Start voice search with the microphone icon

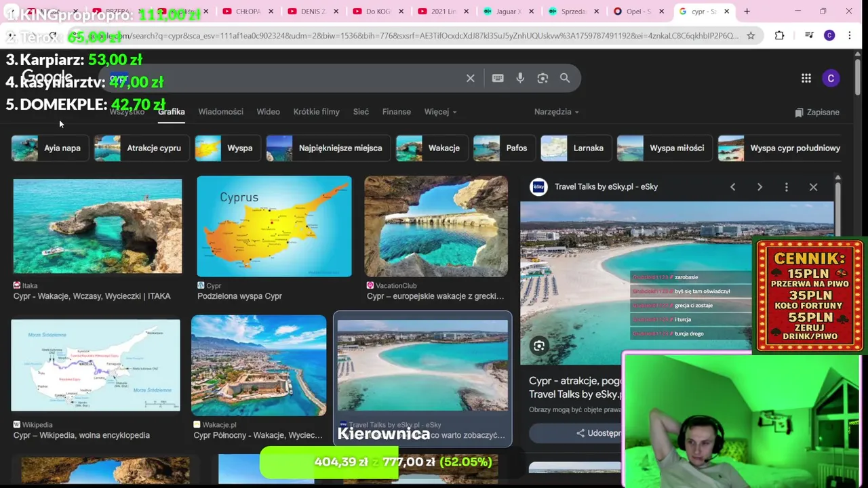click(x=520, y=78)
